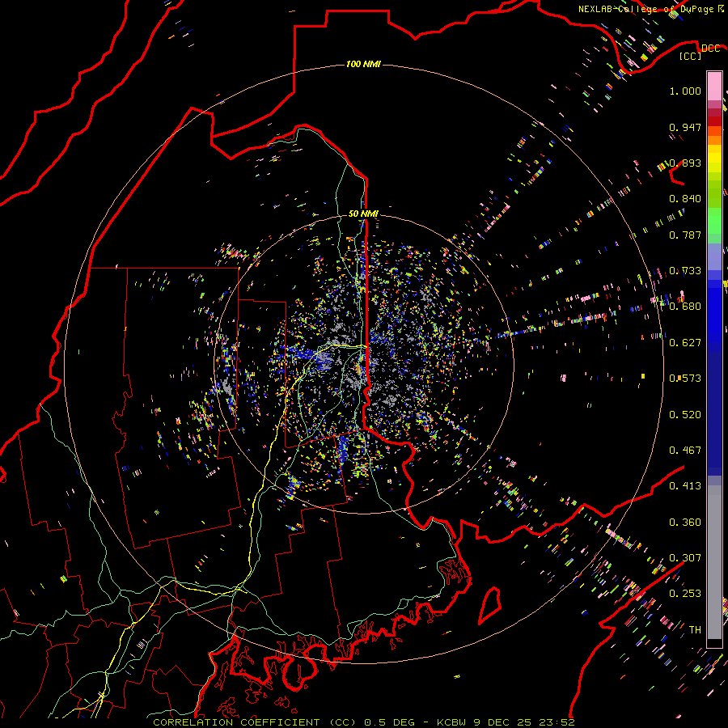Click the TH threshold label on the scale
The image size is (728, 728).
tap(695, 630)
